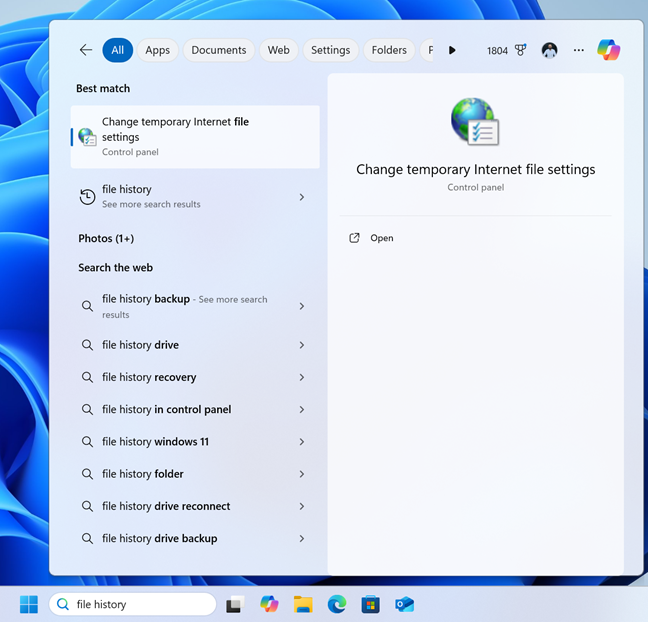648x622 pixels.
Task: Click large globe icon in preview pane
Action: (x=475, y=122)
